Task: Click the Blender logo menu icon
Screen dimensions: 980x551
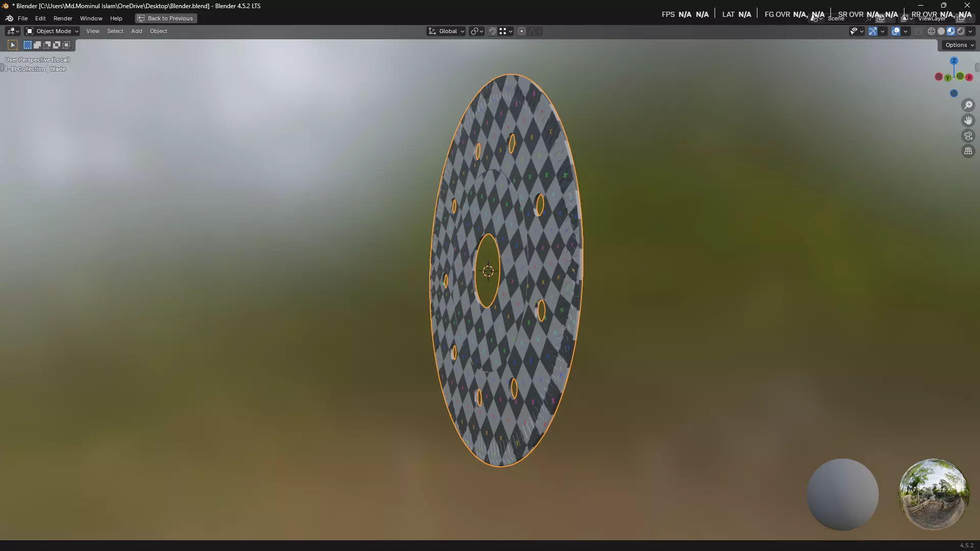Action: 9,18
